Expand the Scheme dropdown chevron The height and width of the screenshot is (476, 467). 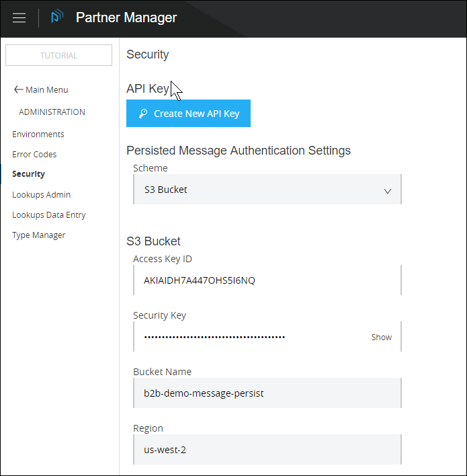[387, 191]
